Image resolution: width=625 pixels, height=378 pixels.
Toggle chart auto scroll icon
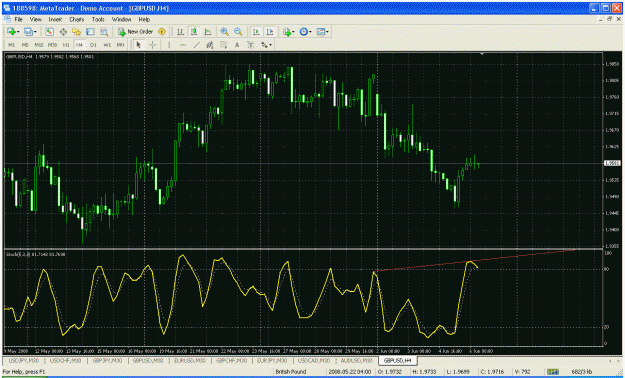pos(256,32)
